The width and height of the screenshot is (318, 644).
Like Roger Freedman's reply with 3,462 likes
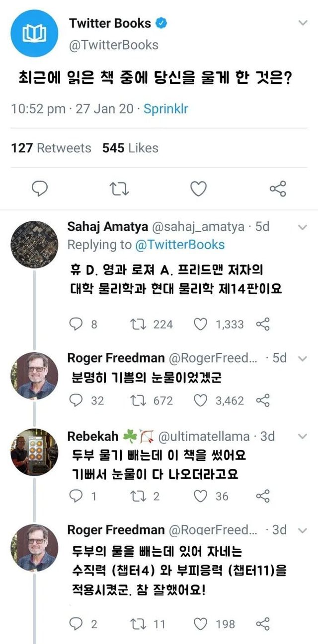coord(200,400)
